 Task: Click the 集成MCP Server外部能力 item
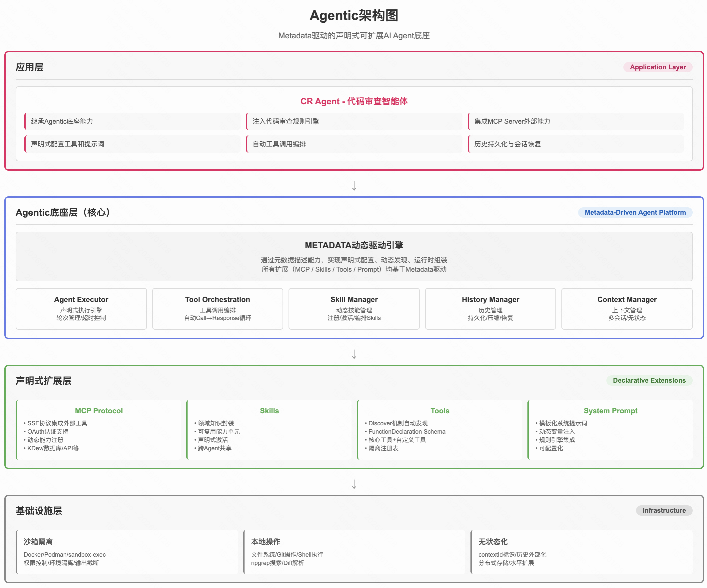point(512,121)
